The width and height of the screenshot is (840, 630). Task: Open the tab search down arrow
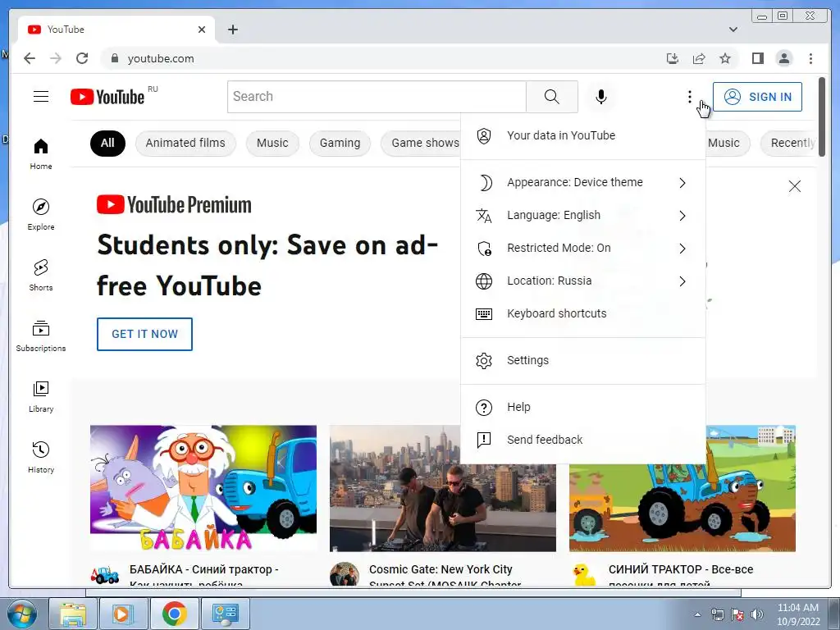[733, 30]
